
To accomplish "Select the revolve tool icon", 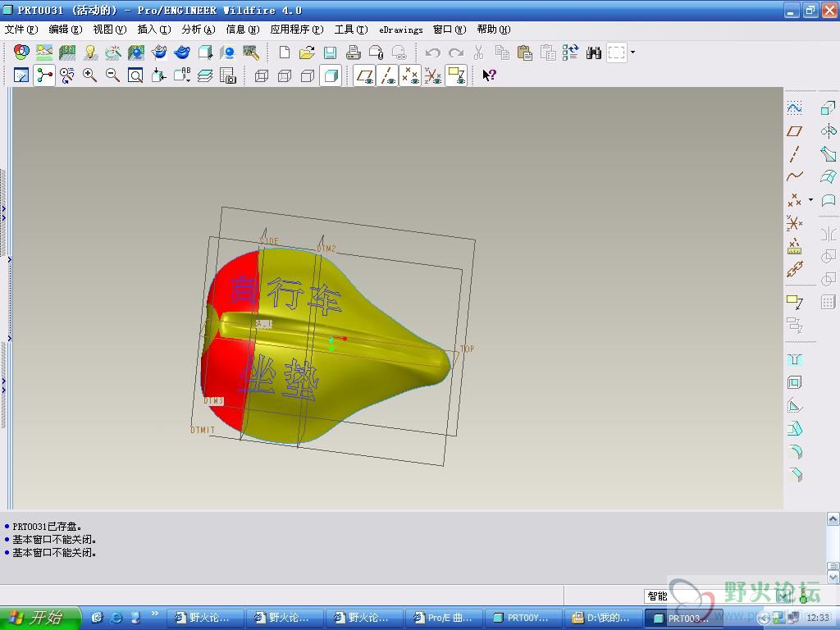I will pos(829,131).
